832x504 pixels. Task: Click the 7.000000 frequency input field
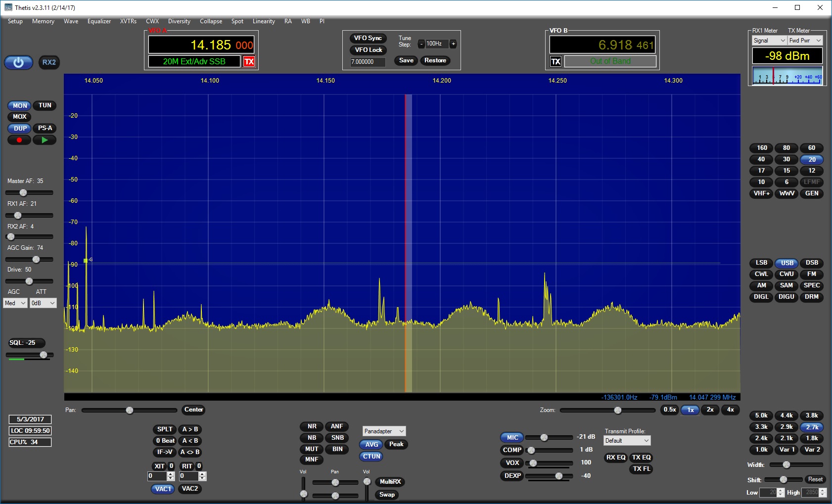pos(368,62)
